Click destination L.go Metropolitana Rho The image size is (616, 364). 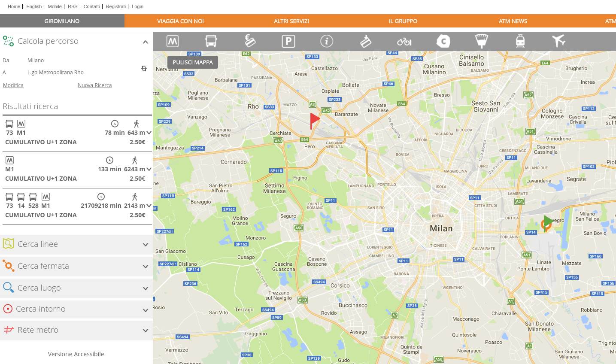point(55,73)
